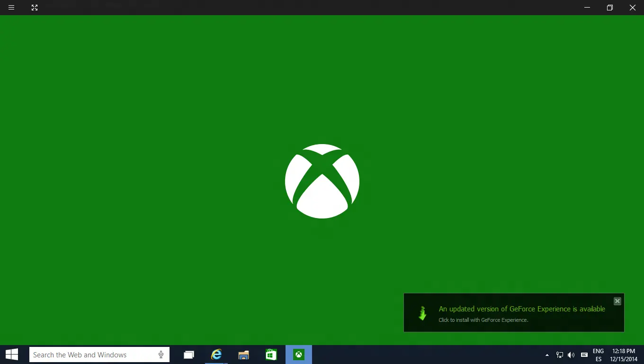Enter fullscreen mode in the Xbox app

34,8
